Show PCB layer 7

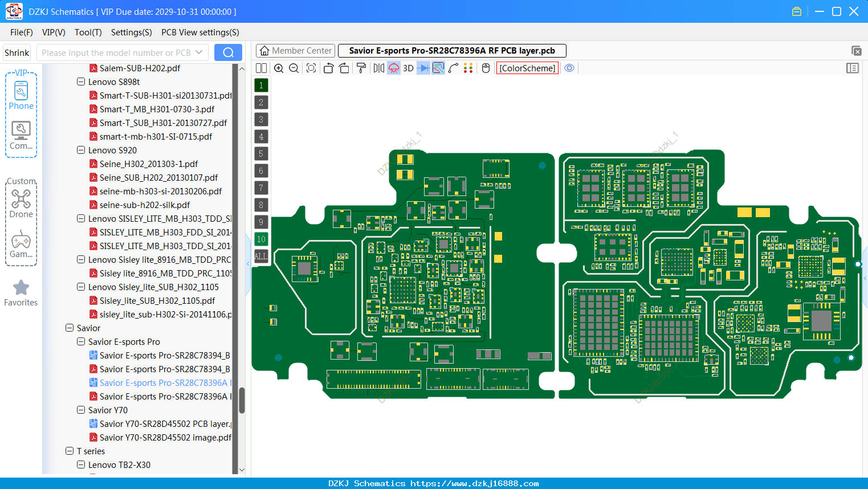[261, 188]
